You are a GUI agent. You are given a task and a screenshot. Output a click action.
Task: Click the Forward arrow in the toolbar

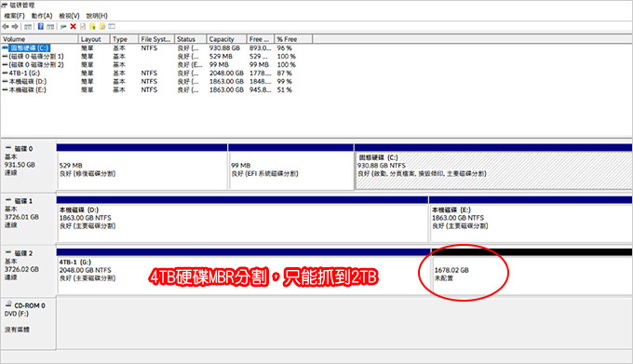[15, 27]
